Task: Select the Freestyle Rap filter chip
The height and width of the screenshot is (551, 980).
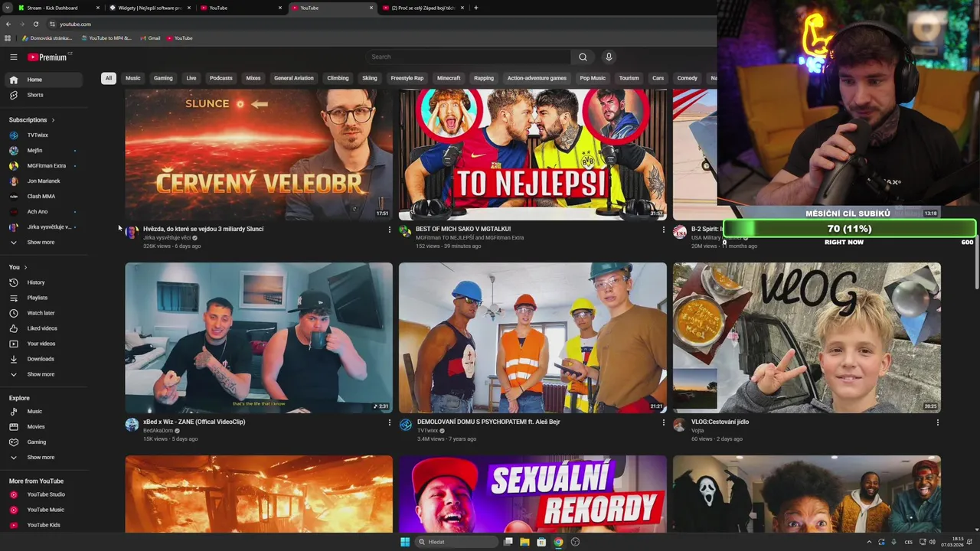Action: [407, 78]
